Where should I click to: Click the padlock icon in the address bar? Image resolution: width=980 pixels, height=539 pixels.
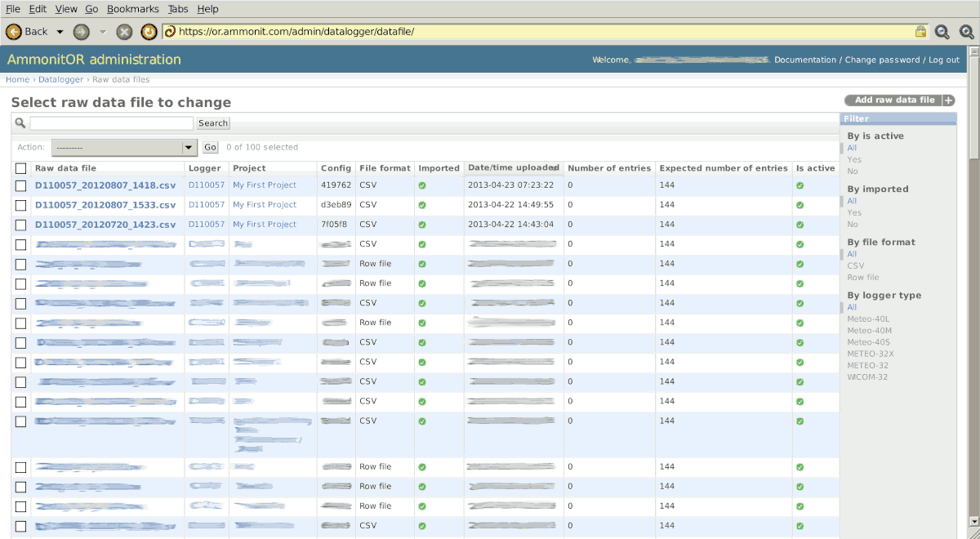pyautogui.click(x=921, y=31)
